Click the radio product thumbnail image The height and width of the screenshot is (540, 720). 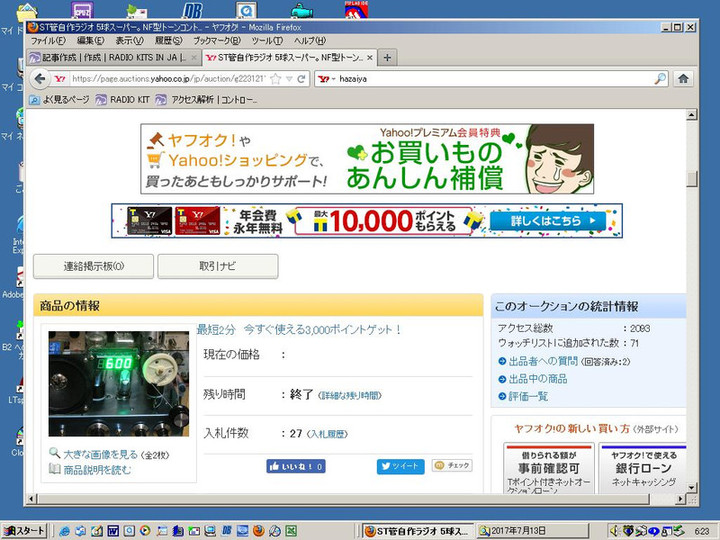(118, 384)
